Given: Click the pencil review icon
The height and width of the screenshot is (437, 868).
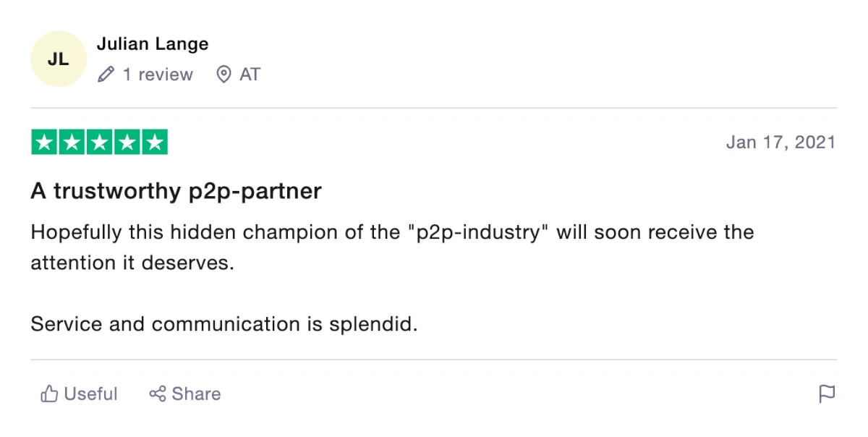Looking at the screenshot, I should click(x=106, y=75).
